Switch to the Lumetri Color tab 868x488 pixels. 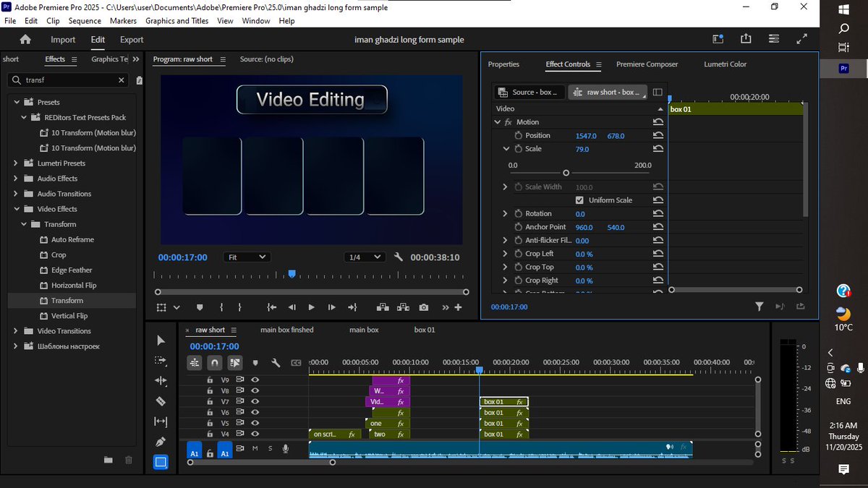(725, 64)
